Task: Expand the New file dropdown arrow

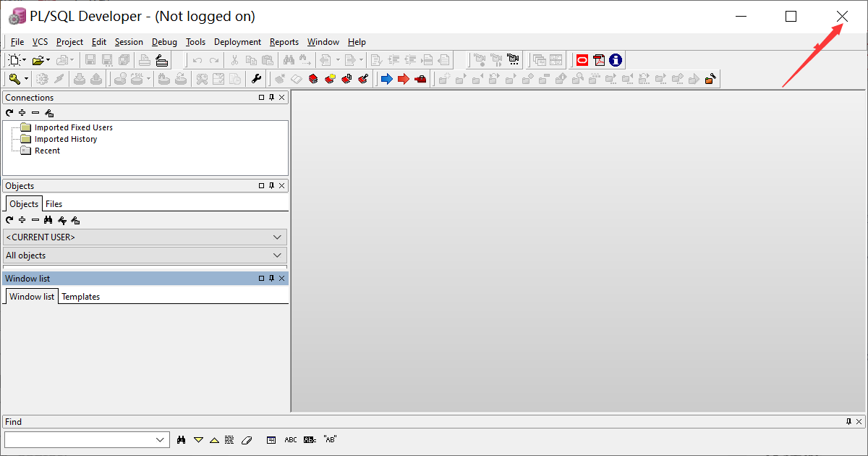Action: tap(25, 60)
